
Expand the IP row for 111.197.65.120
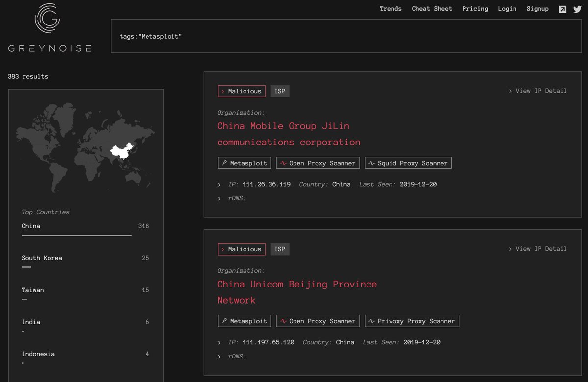(220, 343)
